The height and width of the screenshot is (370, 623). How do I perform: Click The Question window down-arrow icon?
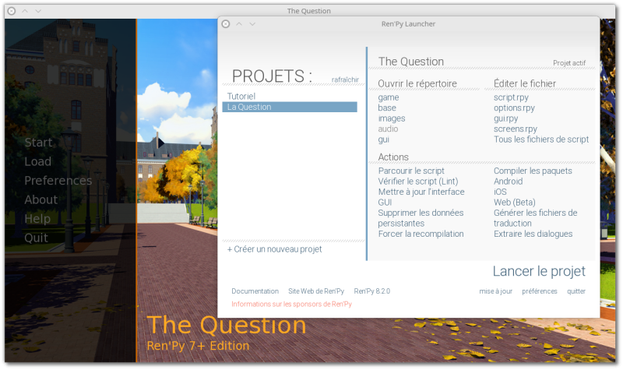coord(38,11)
